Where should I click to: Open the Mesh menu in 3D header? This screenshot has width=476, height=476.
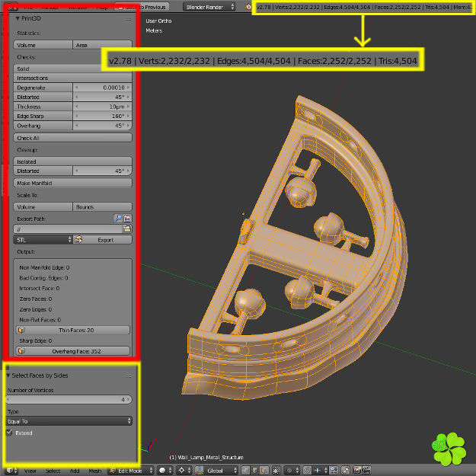pyautogui.click(x=94, y=471)
